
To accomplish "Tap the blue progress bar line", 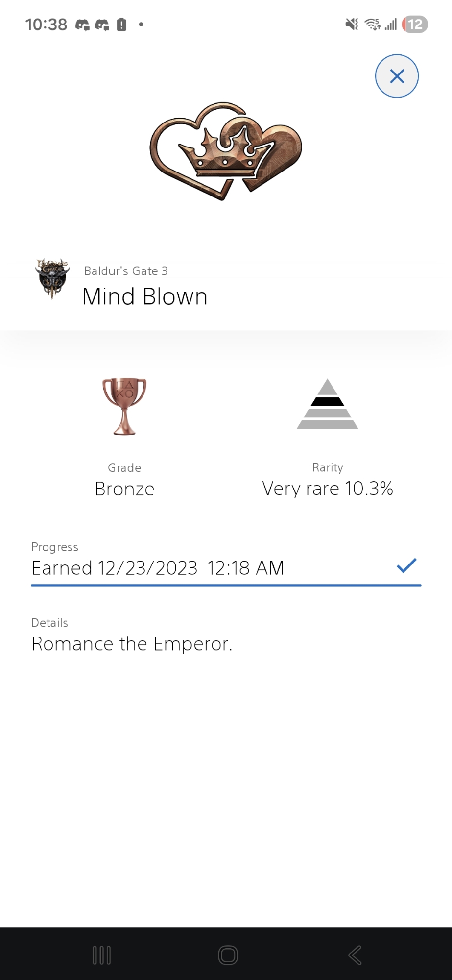I will (226, 585).
